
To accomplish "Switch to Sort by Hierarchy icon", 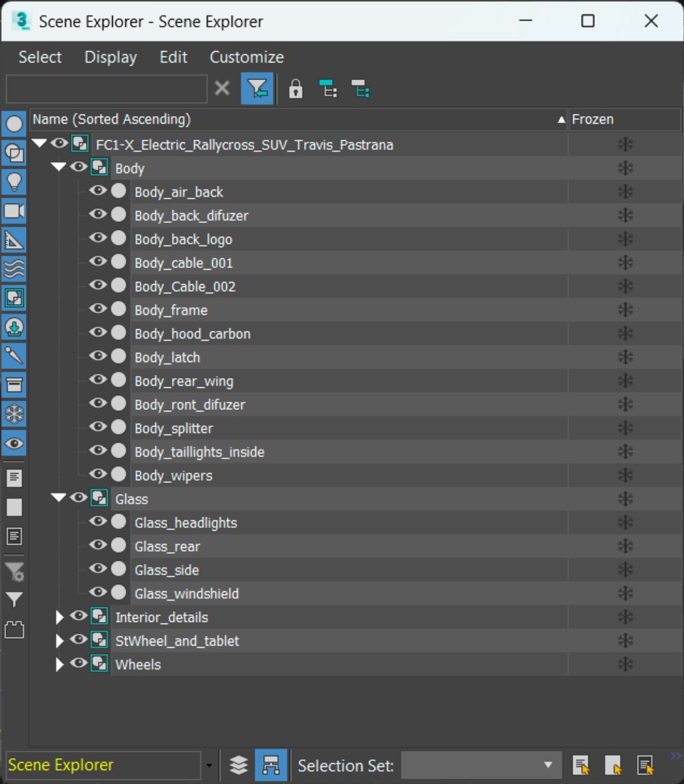I will [x=271, y=765].
